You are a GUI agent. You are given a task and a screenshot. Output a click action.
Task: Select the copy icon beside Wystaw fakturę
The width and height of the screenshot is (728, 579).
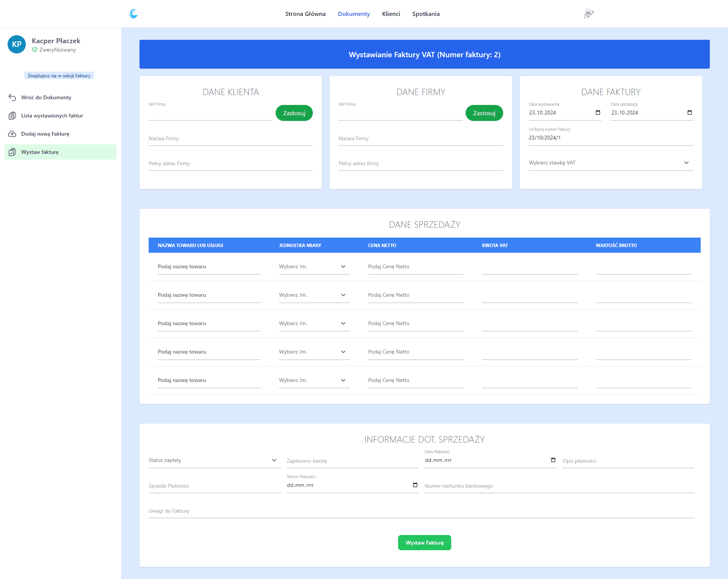[12, 152]
